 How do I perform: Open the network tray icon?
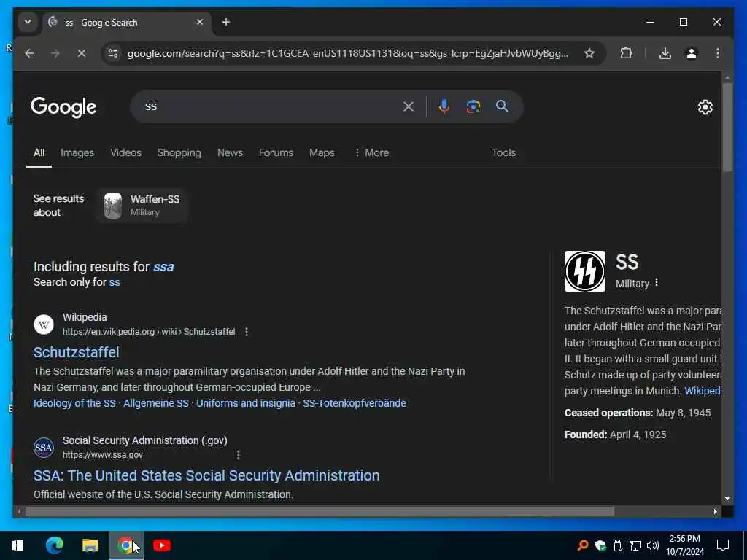coord(635,545)
